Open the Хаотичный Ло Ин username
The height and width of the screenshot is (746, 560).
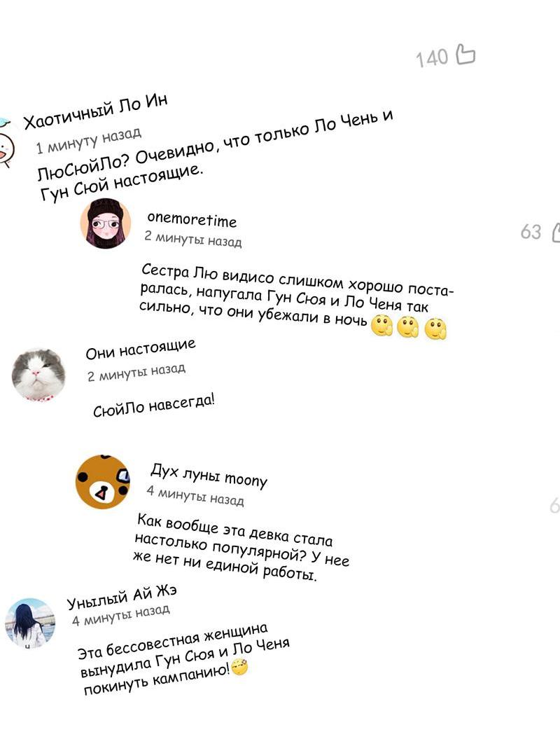point(96,112)
